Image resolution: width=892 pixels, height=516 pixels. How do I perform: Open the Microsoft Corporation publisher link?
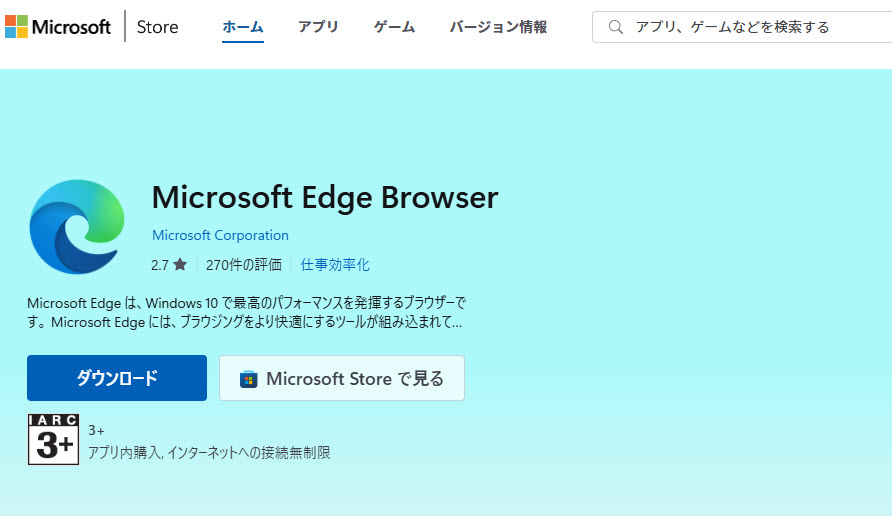[x=220, y=235]
